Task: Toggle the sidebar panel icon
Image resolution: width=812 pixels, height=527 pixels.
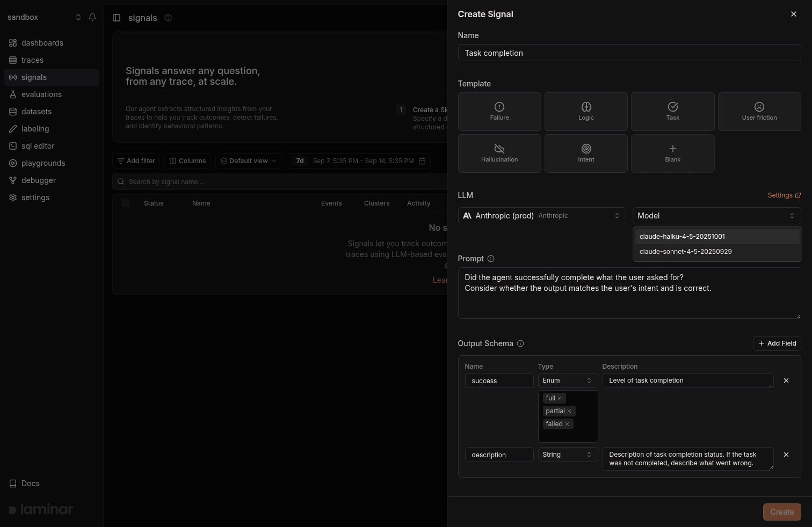Action: pyautogui.click(x=117, y=18)
